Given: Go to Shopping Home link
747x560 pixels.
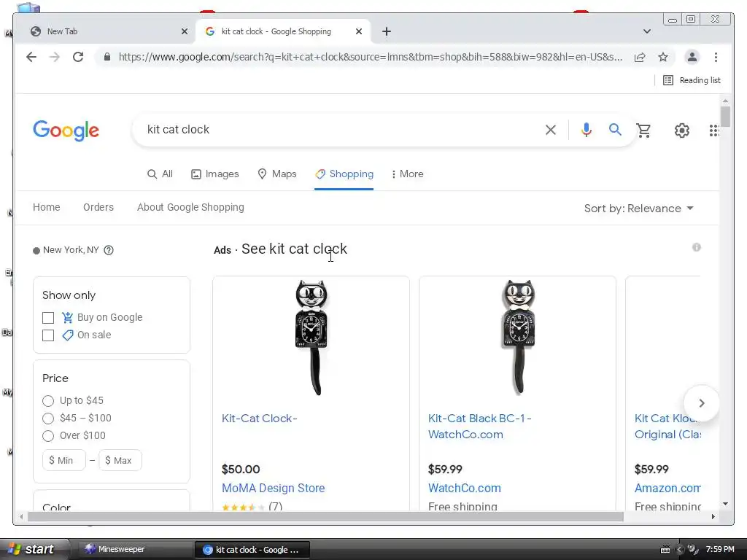Looking at the screenshot, I should point(46,207).
